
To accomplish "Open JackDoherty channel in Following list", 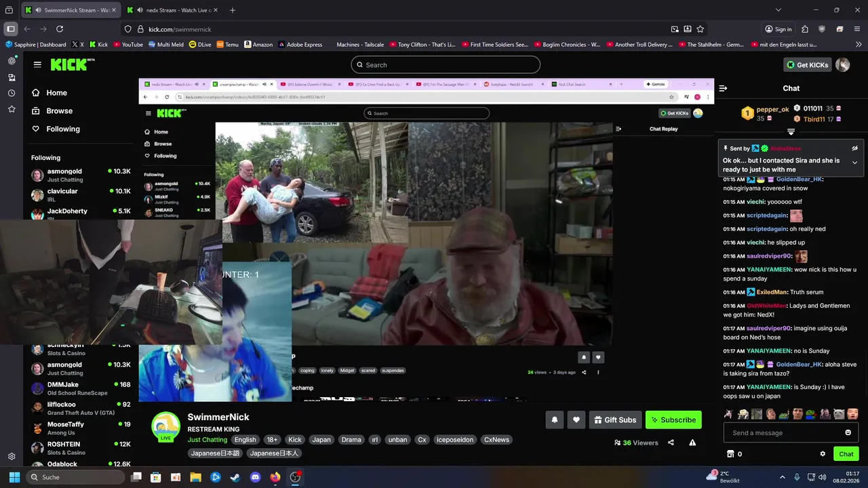I will pos(81,214).
